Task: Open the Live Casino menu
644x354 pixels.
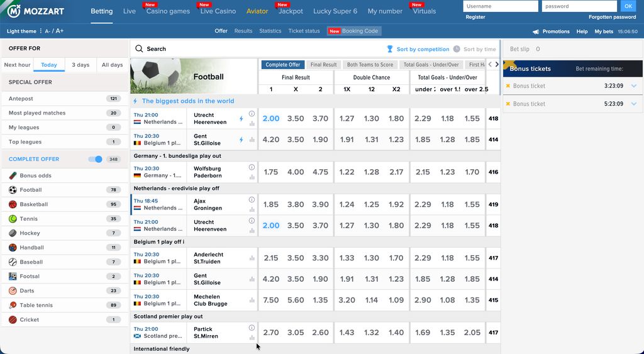Action: [218, 11]
